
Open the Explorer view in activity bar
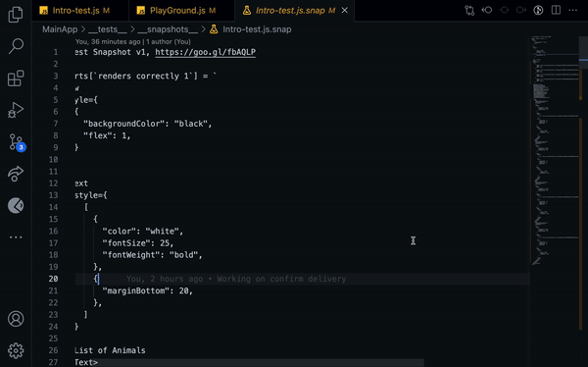pos(16,15)
